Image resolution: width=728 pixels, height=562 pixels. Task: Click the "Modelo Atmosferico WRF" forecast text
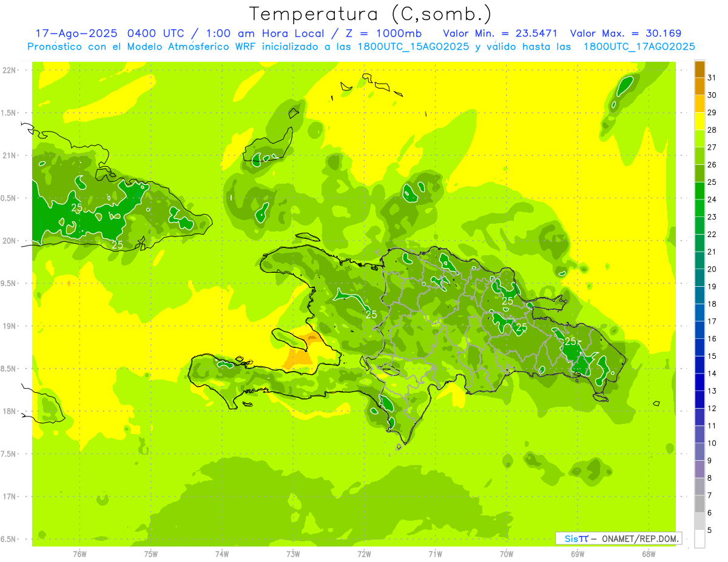198,47
